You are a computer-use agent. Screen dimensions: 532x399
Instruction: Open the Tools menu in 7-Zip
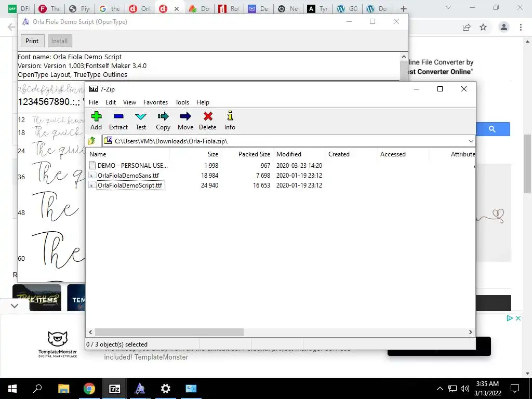[x=182, y=102]
